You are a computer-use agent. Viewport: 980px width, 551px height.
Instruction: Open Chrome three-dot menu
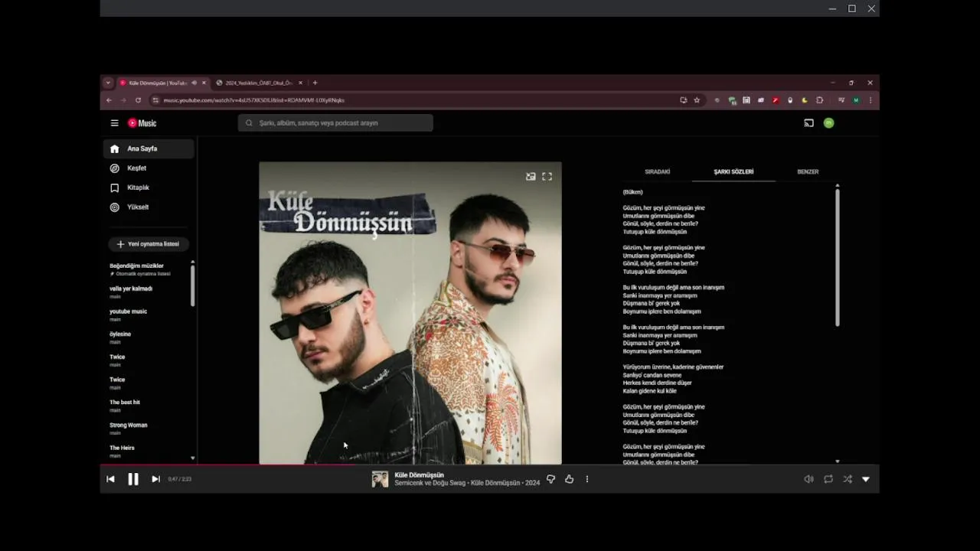coord(871,100)
